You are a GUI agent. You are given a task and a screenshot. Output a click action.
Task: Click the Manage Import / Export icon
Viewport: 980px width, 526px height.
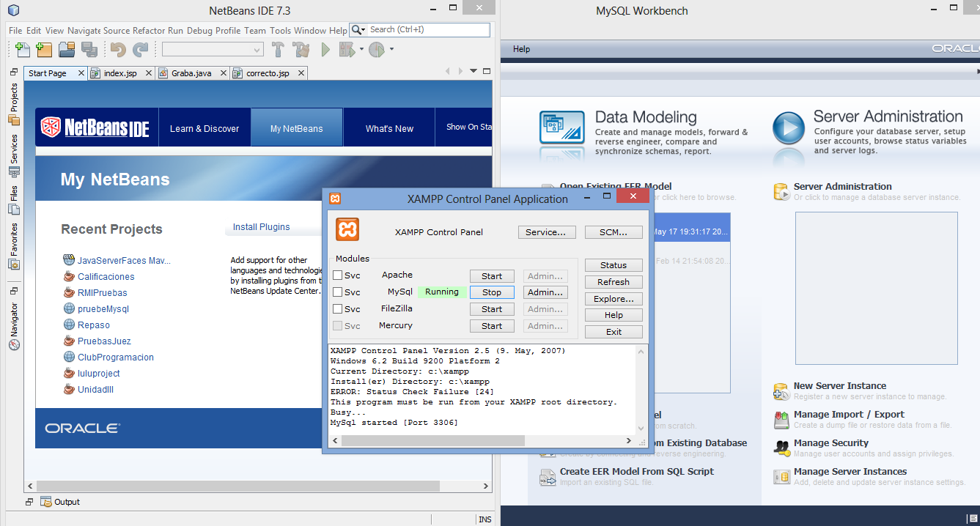(781, 420)
